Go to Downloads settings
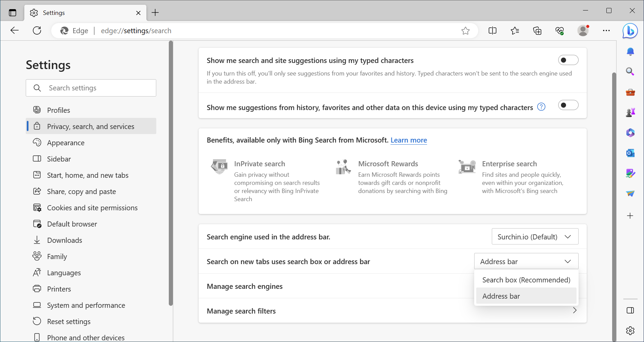This screenshot has width=644, height=342. (91, 240)
